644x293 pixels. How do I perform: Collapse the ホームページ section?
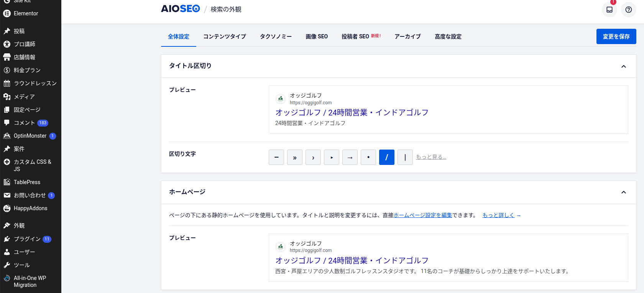624,192
